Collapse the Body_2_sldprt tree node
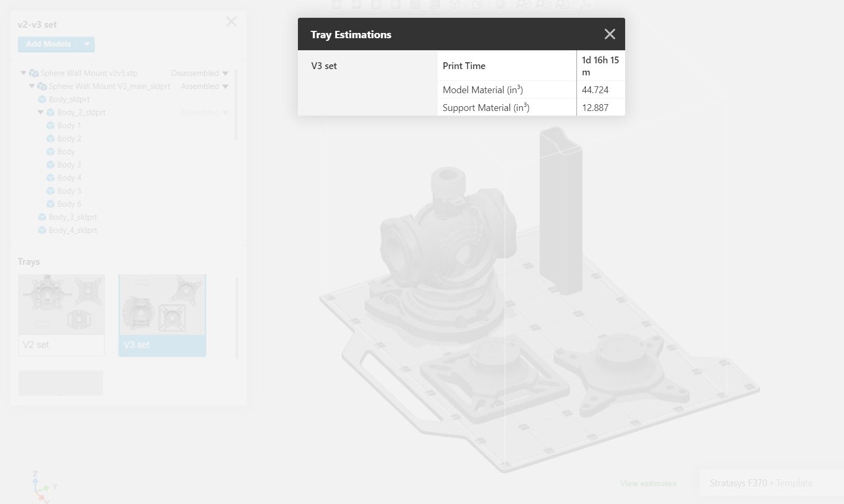This screenshot has height=504, width=844. tap(40, 112)
